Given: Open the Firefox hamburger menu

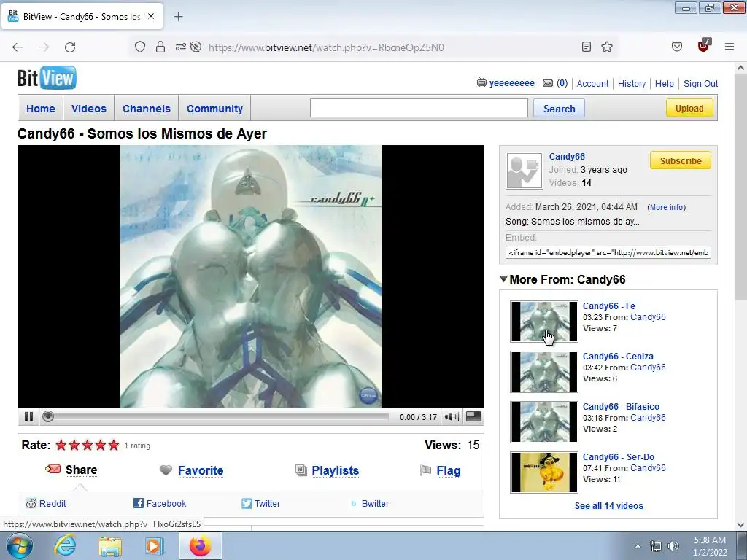Looking at the screenshot, I should pos(729,47).
